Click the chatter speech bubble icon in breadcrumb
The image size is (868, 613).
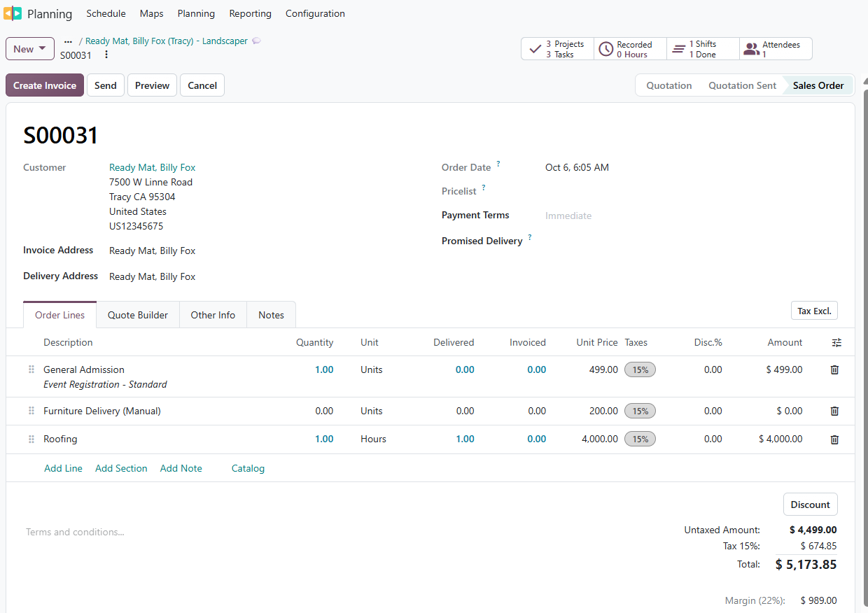point(257,41)
